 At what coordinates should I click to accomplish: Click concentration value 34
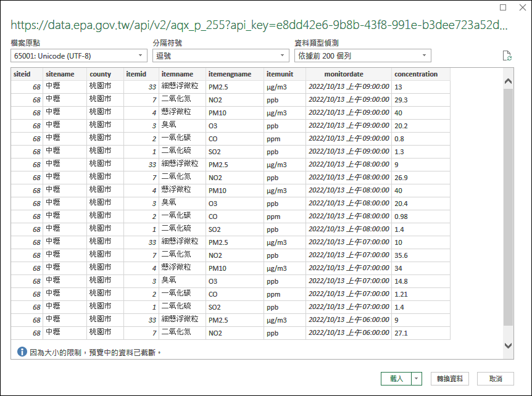click(x=398, y=268)
